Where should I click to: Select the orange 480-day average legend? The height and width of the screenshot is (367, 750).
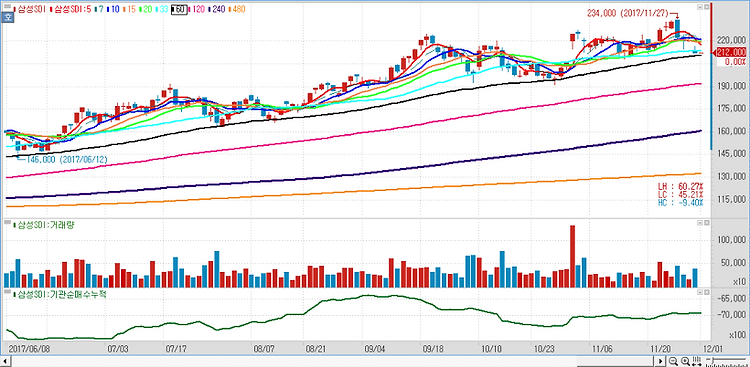pyautogui.click(x=238, y=9)
